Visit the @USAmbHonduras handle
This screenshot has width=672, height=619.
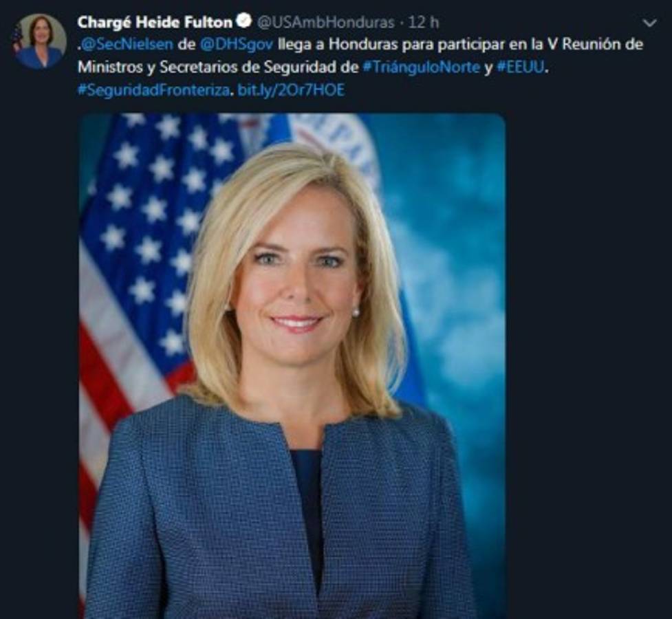pyautogui.click(x=325, y=22)
